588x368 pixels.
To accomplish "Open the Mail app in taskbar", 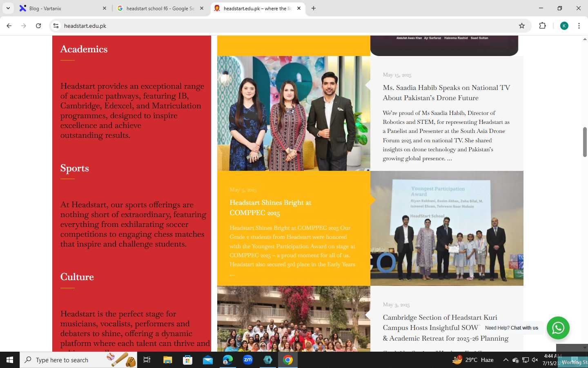I will tap(207, 360).
